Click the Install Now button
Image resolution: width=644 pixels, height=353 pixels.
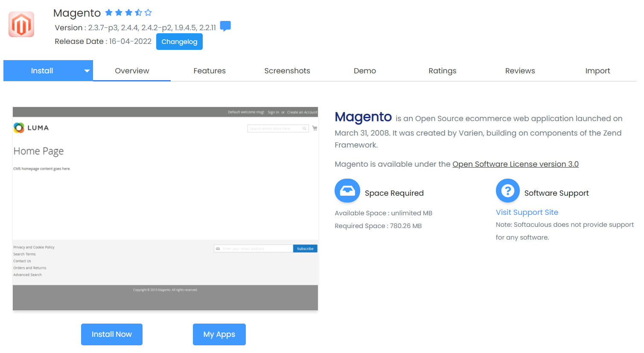[x=112, y=334]
